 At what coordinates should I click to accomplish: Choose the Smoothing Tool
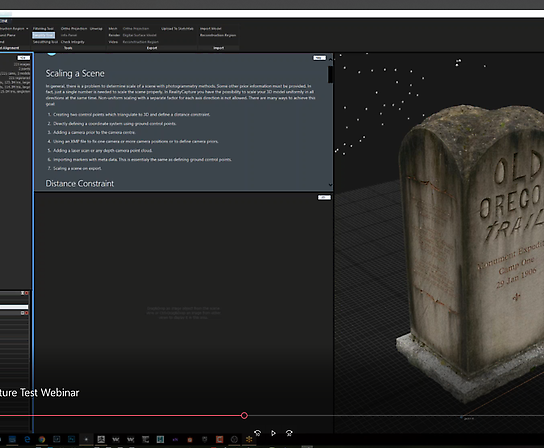[x=45, y=42]
